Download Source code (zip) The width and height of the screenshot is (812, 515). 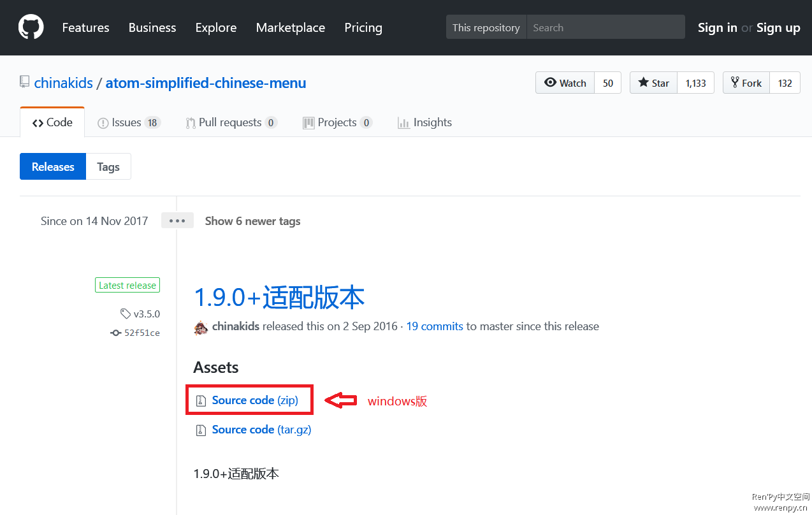pyautogui.click(x=255, y=401)
